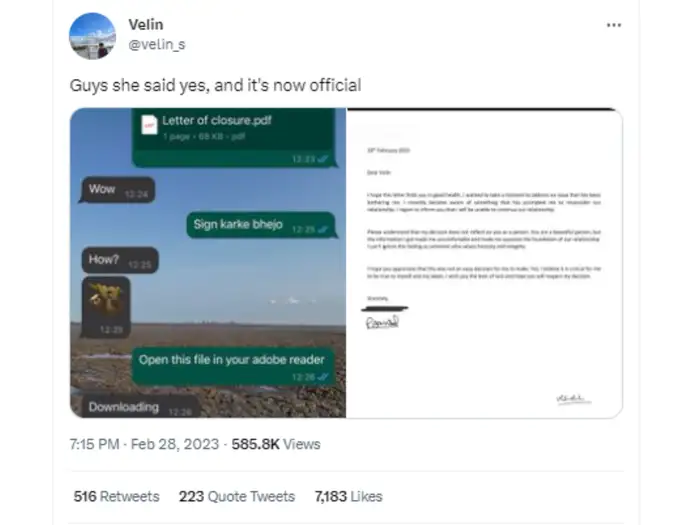Open the sticker image in chat
Screen dimensions: 700x525
coord(106,307)
